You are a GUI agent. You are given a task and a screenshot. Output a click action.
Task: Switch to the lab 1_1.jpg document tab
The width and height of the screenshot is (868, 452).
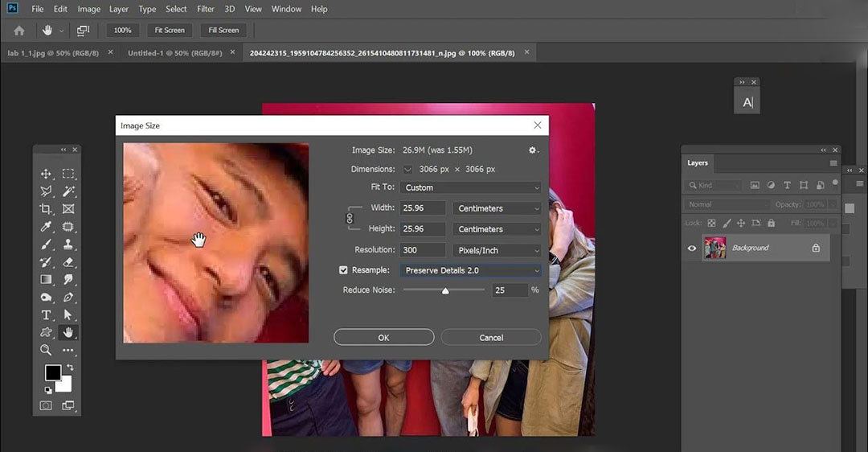[x=53, y=53]
